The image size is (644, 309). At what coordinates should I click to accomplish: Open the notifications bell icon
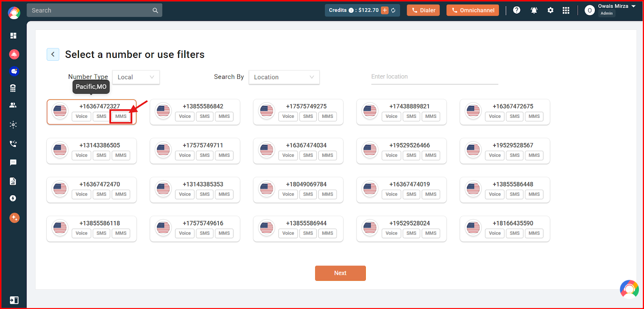pyautogui.click(x=534, y=10)
